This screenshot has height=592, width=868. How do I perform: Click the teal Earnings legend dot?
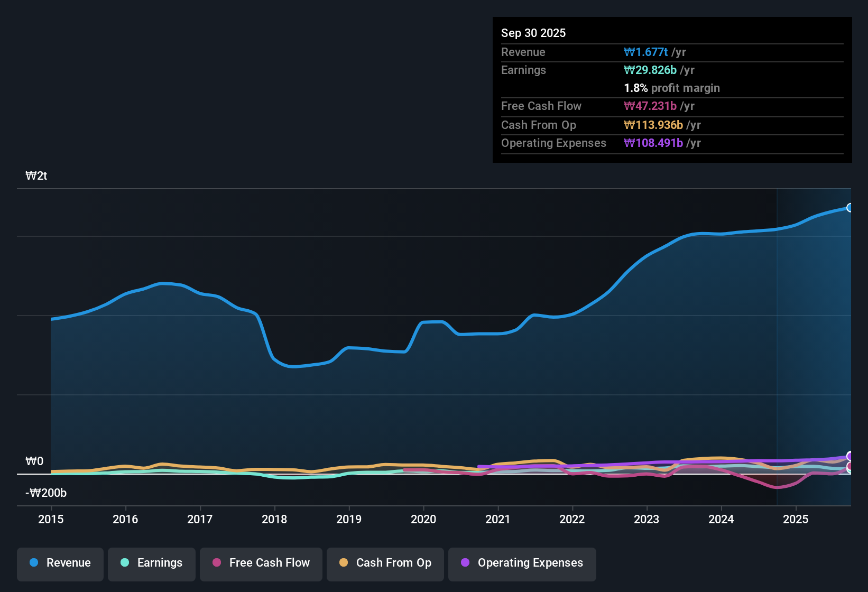(125, 563)
